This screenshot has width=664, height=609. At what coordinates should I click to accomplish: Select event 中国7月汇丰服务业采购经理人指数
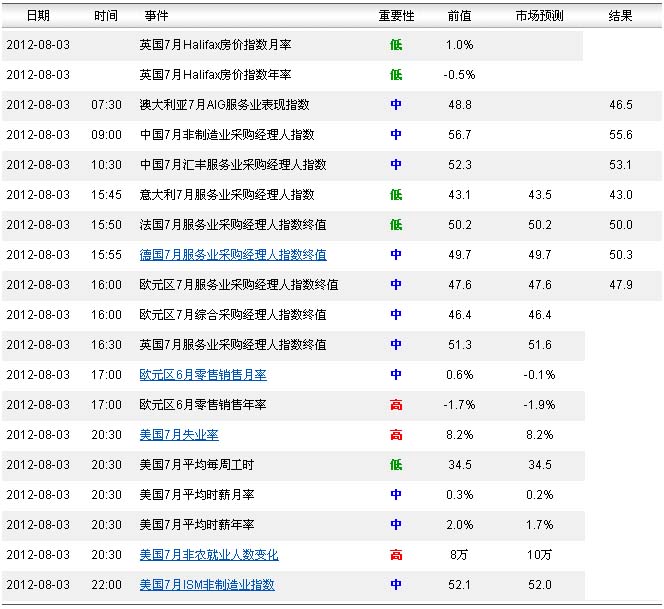[233, 165]
